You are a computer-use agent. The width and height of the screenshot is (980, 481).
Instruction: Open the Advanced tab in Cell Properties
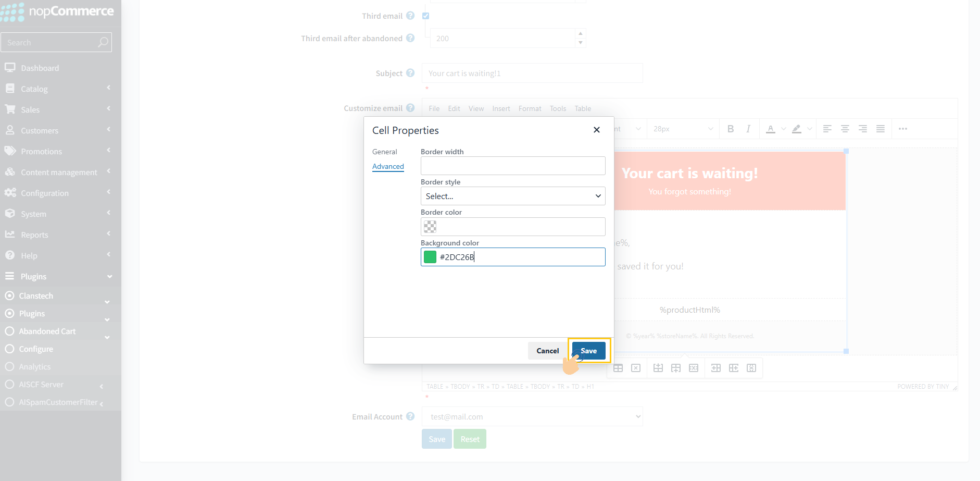(x=388, y=166)
